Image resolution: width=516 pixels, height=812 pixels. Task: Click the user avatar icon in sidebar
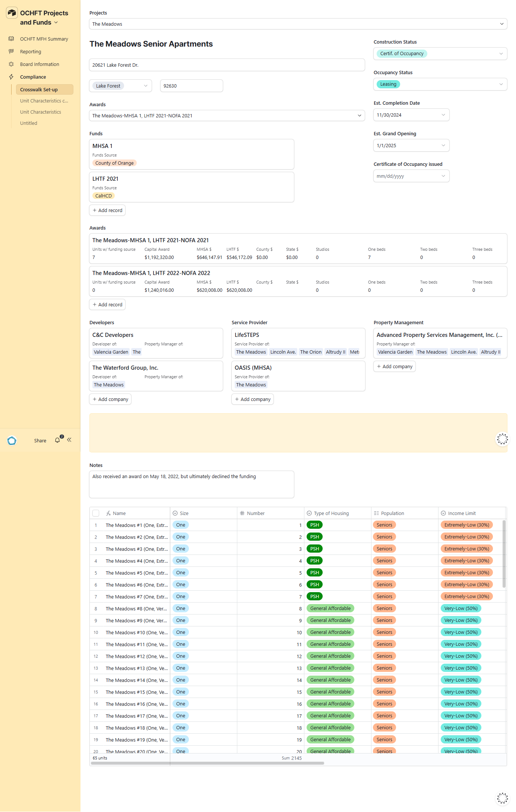[x=12, y=441]
